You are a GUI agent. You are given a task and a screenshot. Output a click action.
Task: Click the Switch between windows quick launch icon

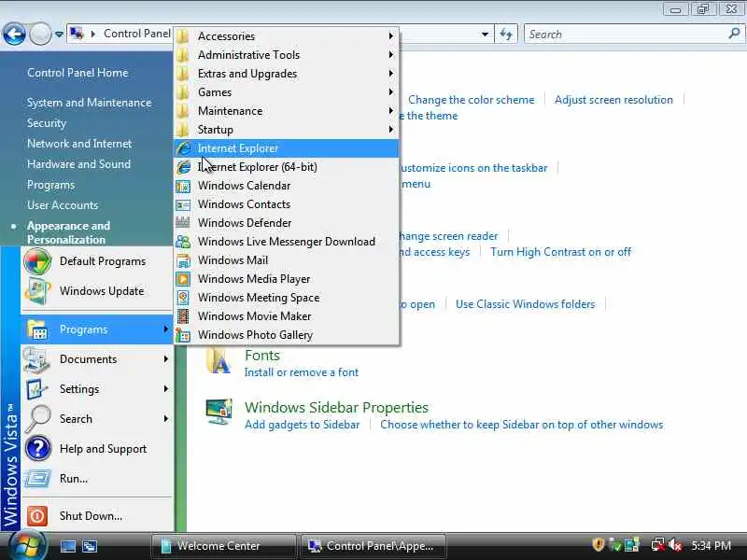90,546
